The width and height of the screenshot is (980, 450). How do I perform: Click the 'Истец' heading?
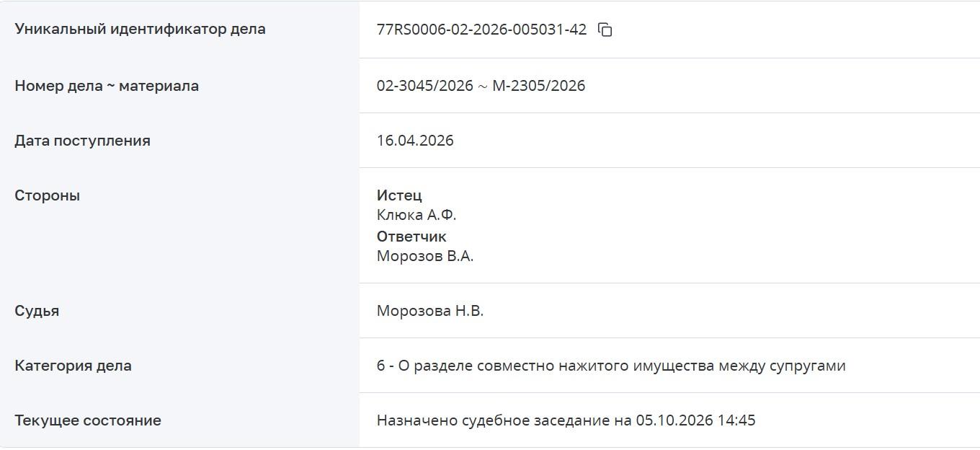399,195
